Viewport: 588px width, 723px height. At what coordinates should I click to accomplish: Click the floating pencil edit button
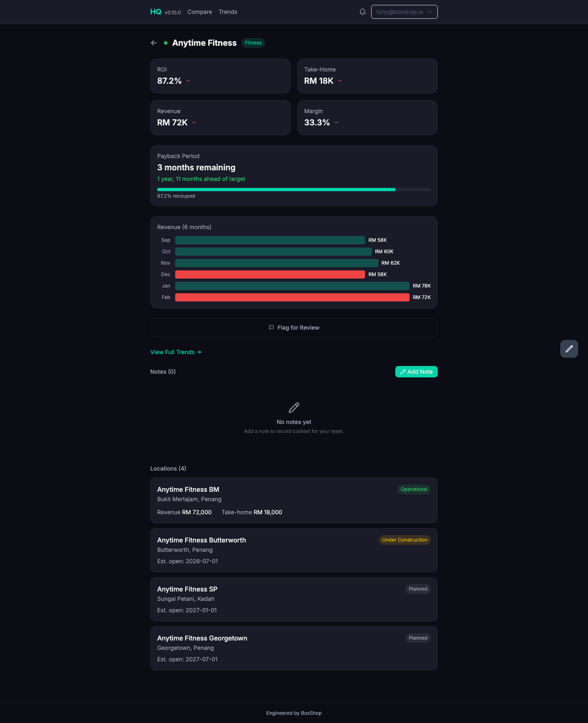pyautogui.click(x=569, y=349)
